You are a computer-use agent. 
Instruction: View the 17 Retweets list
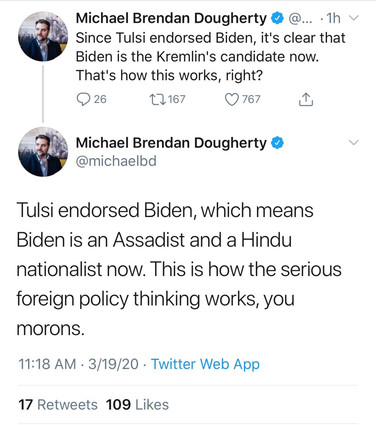pos(58,405)
